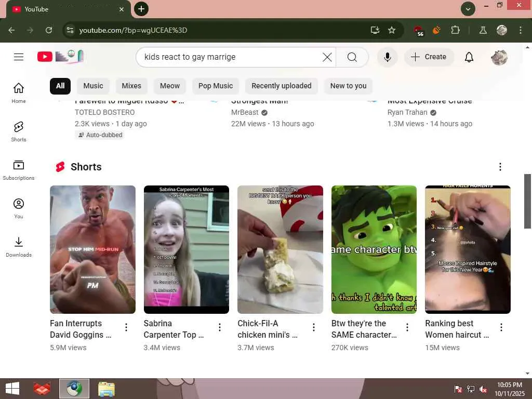Click the YouTube search input field
Screen dimensions: 532x399
tap(231, 57)
